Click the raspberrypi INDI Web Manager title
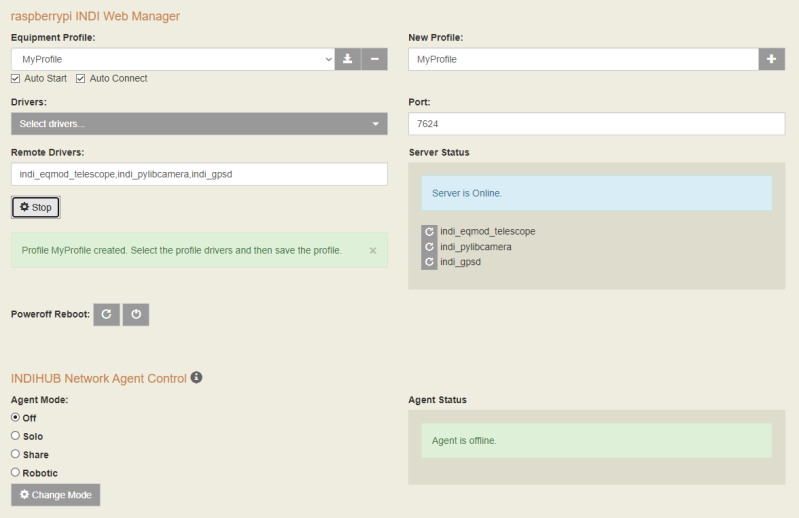Viewport: 799px width, 518px height. (x=95, y=16)
